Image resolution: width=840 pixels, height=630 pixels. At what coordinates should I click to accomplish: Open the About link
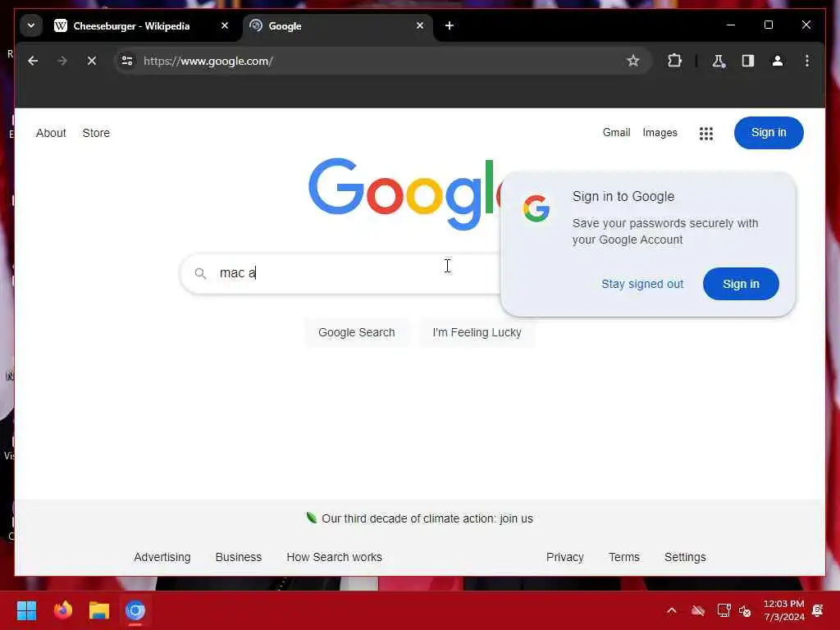[51, 133]
